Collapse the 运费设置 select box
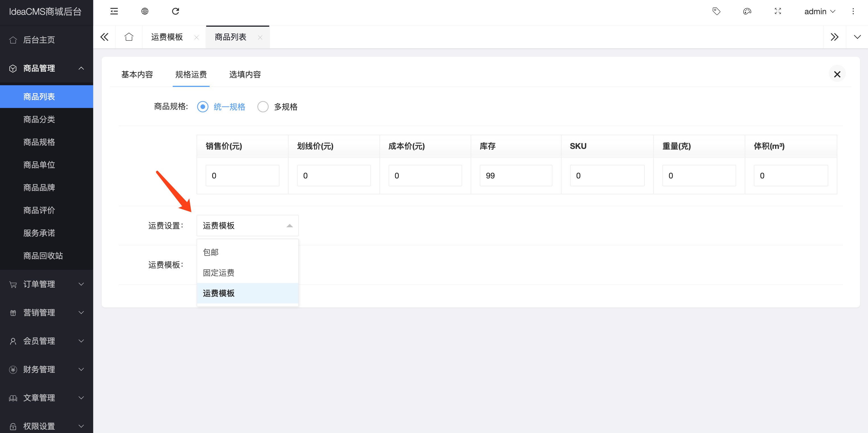This screenshot has height=433, width=868. 247,225
